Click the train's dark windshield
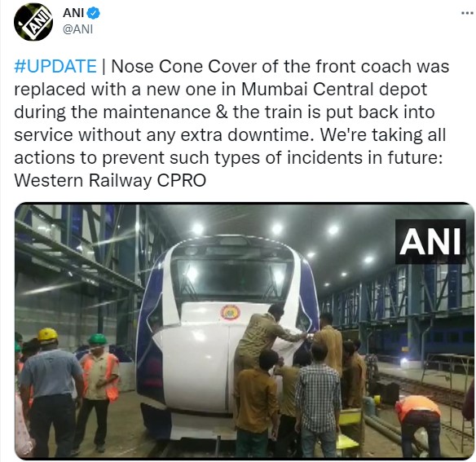 pos(231,279)
